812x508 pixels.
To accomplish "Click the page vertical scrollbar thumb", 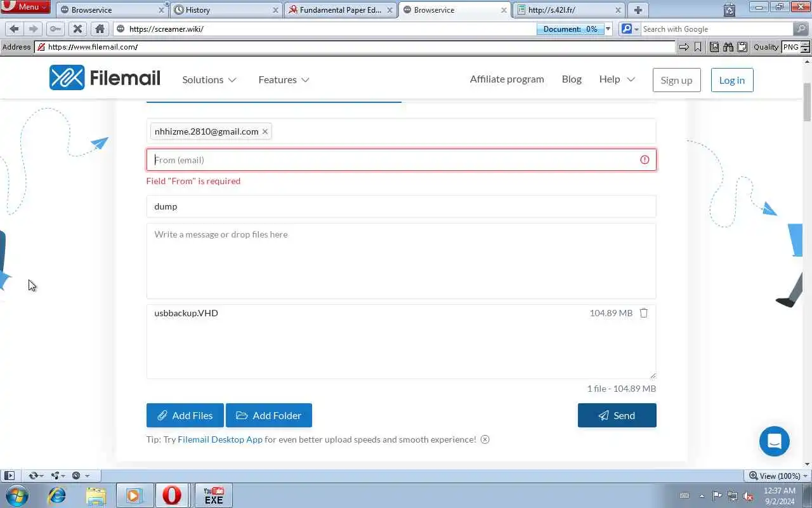I will coord(807,102).
